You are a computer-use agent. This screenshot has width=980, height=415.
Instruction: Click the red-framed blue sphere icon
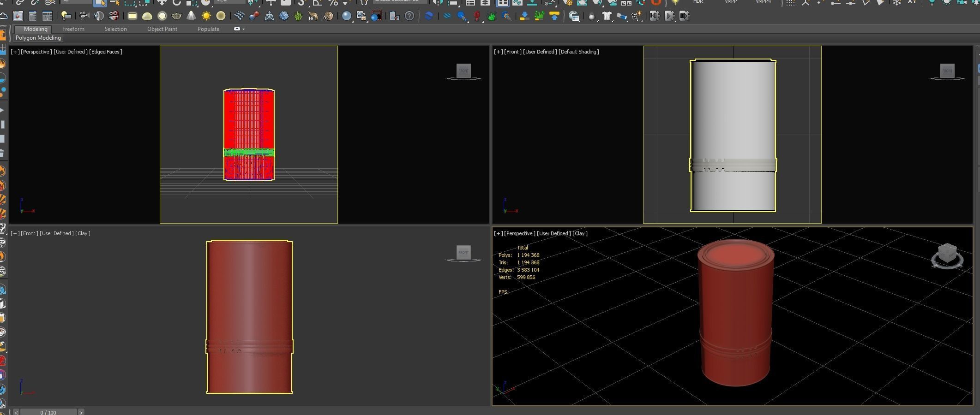pyautogui.click(x=376, y=16)
